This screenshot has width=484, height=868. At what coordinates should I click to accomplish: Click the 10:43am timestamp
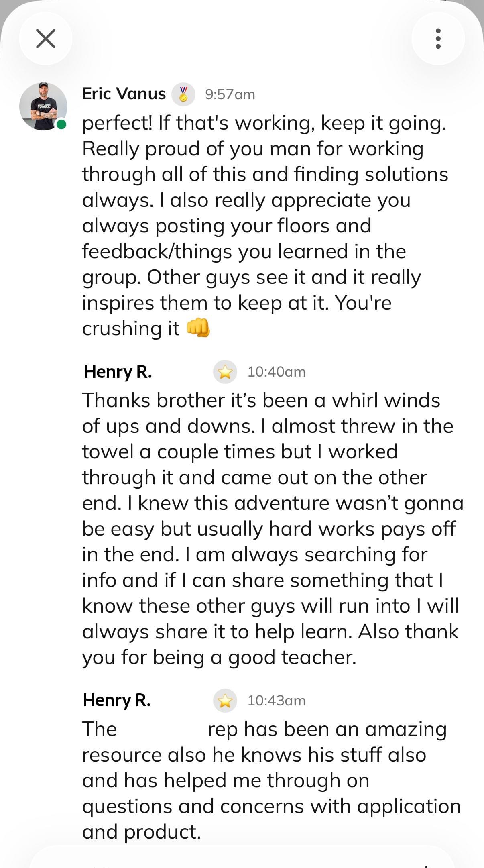(x=276, y=701)
